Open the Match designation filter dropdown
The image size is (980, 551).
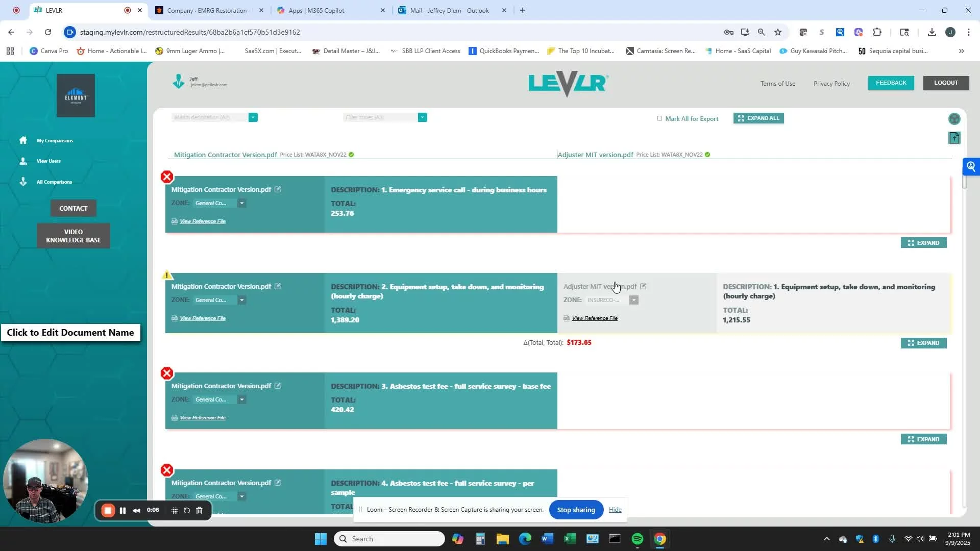click(253, 118)
